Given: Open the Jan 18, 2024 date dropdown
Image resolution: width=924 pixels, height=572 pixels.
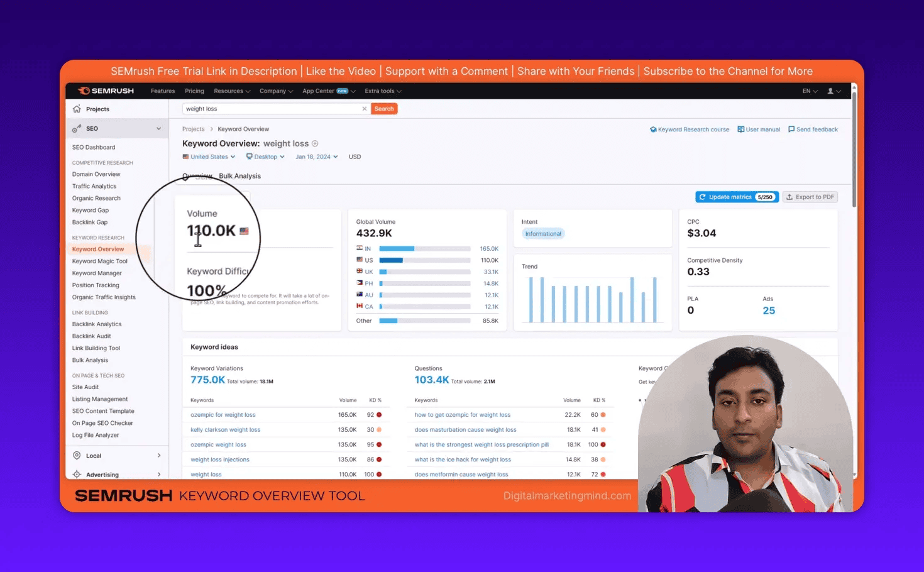Looking at the screenshot, I should click(316, 157).
